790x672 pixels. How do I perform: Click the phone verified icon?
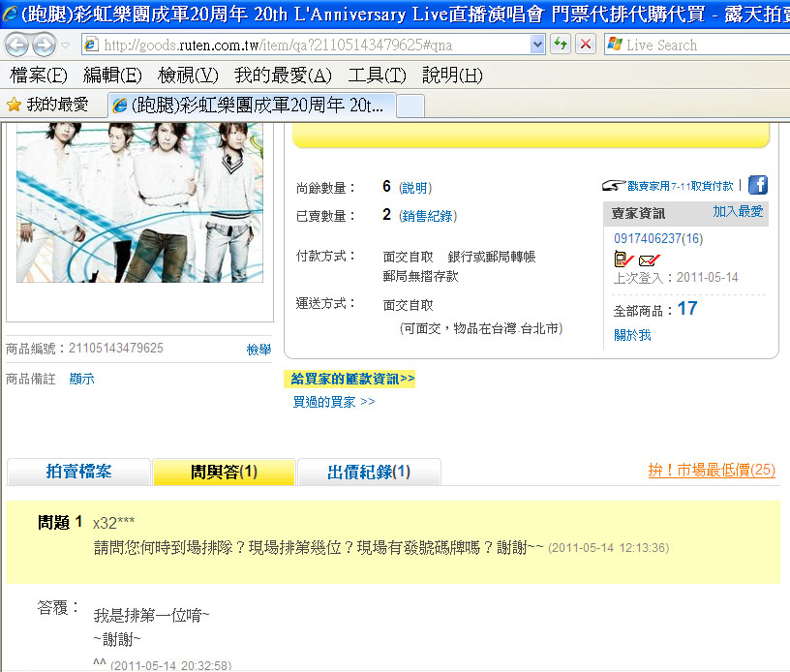tap(623, 259)
